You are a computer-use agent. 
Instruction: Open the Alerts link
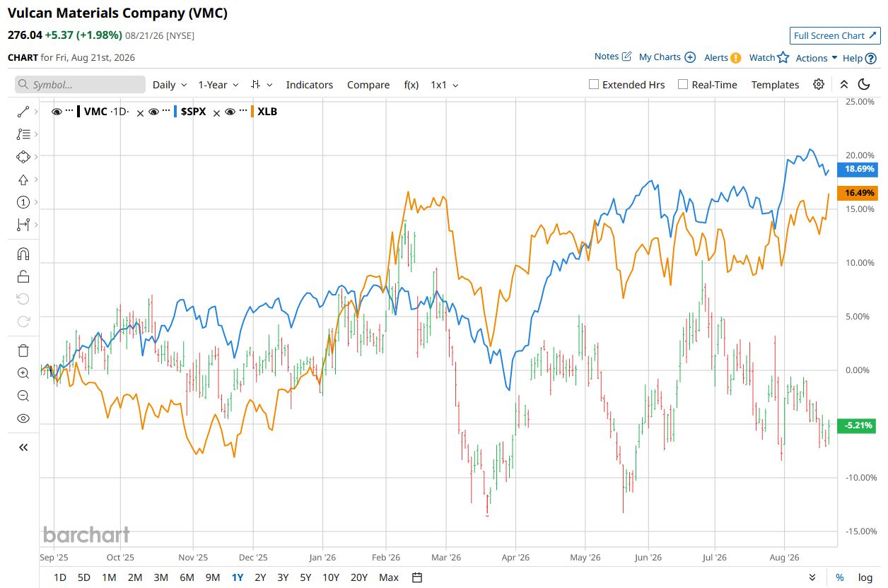coord(723,58)
